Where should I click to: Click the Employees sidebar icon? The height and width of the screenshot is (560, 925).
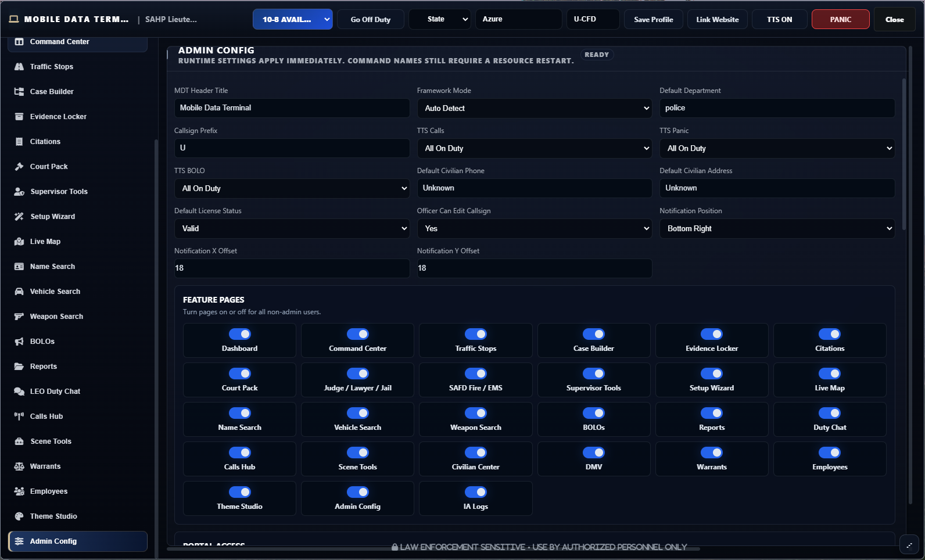(x=19, y=491)
